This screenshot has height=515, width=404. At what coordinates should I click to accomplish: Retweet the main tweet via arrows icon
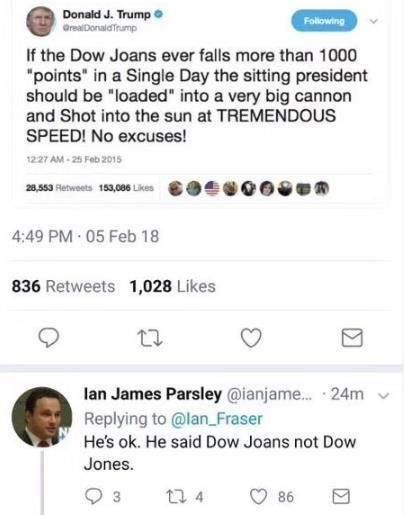[150, 338]
